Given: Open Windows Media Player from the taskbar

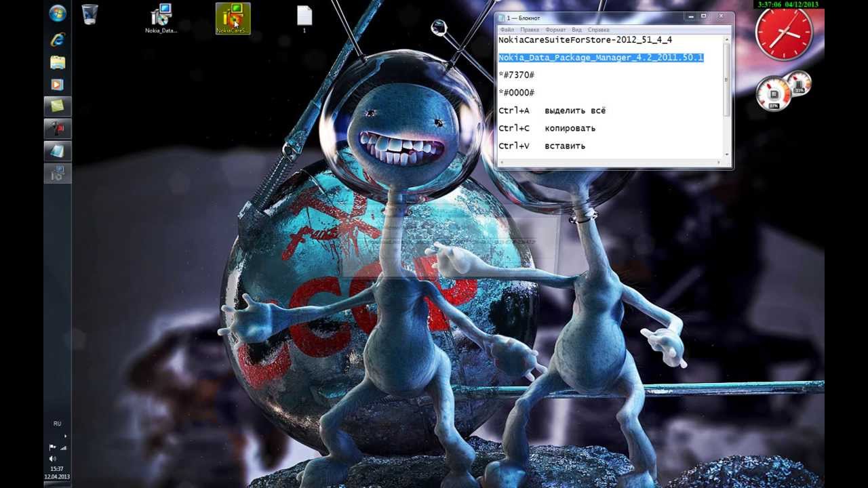Looking at the screenshot, I should [58, 85].
